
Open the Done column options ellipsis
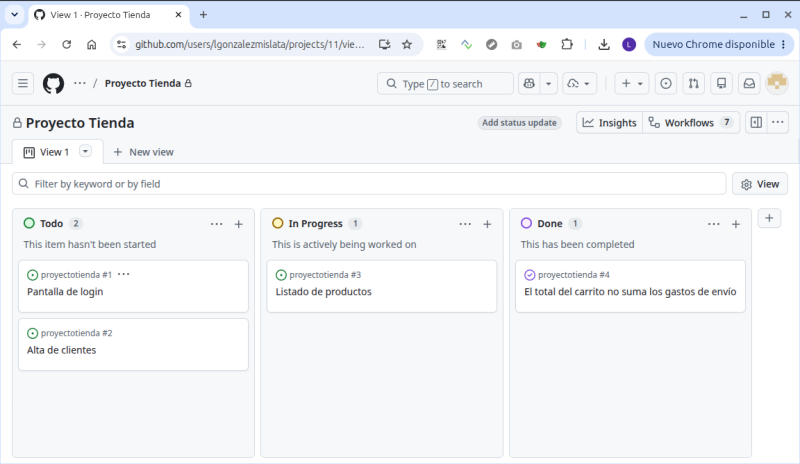(714, 224)
